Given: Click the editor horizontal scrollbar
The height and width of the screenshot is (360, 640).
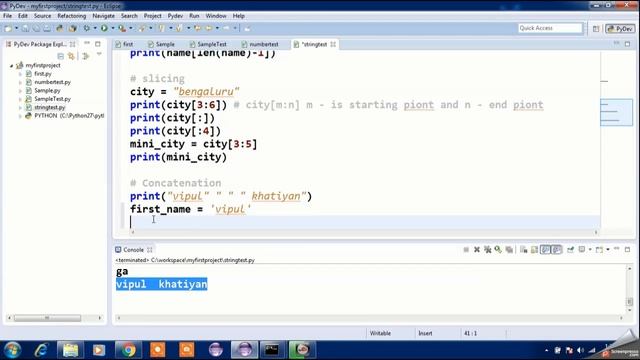Looking at the screenshot, I should pyautogui.click(x=364, y=232).
